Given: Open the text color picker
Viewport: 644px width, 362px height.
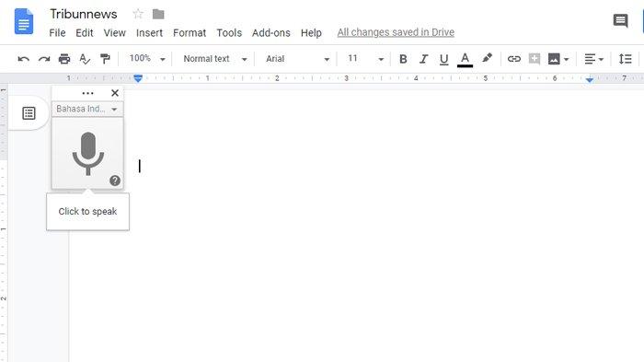Looking at the screenshot, I should (465, 59).
